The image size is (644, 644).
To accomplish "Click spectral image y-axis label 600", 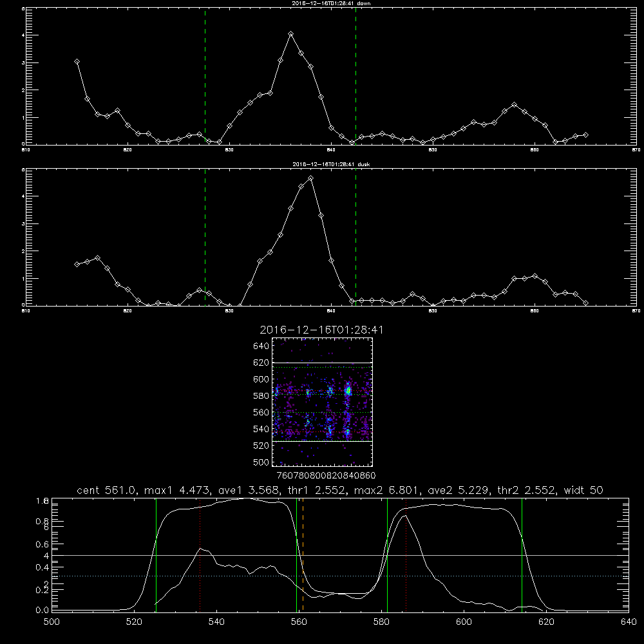I will [x=261, y=379].
